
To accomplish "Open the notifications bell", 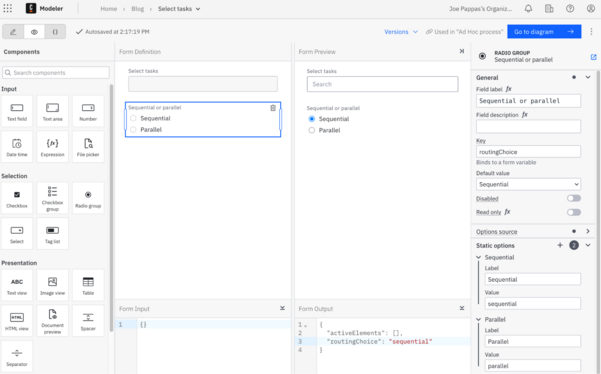I will 528,8.
